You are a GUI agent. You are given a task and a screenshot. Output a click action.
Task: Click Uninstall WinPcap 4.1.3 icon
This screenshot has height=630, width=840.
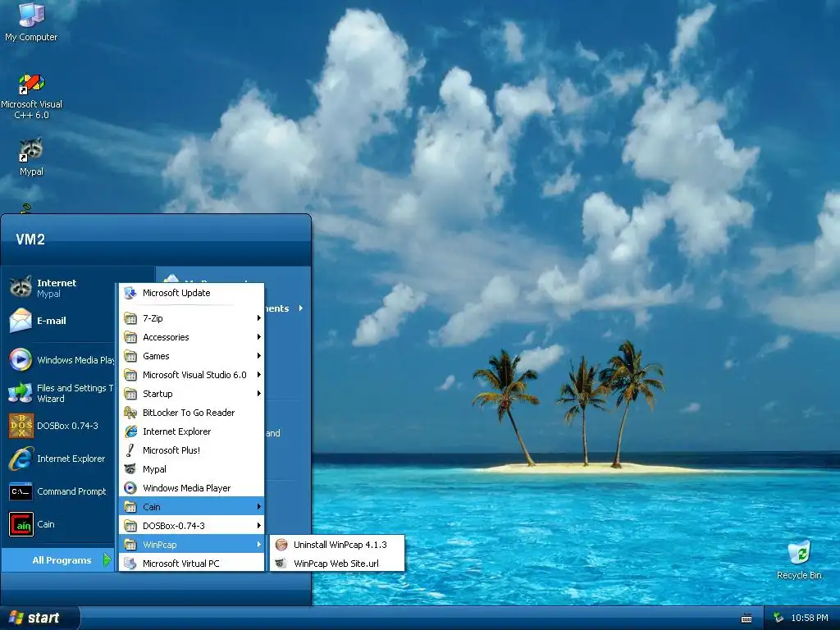(x=281, y=545)
